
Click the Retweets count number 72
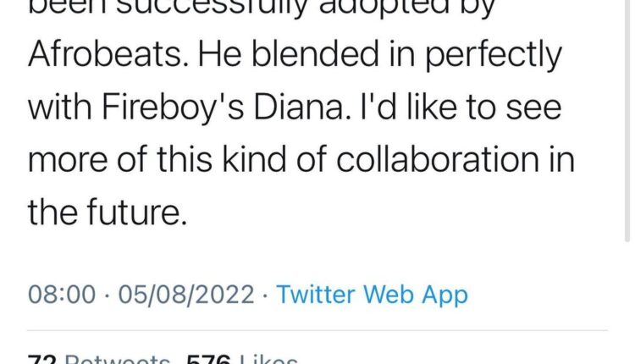point(41,359)
